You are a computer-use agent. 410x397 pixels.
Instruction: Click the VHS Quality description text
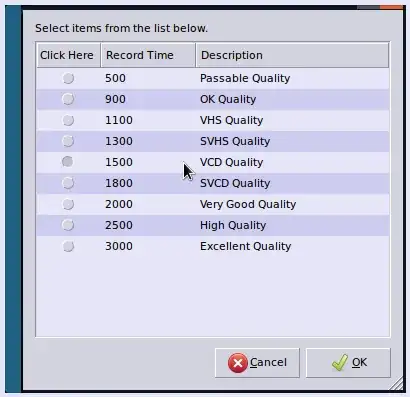point(232,120)
